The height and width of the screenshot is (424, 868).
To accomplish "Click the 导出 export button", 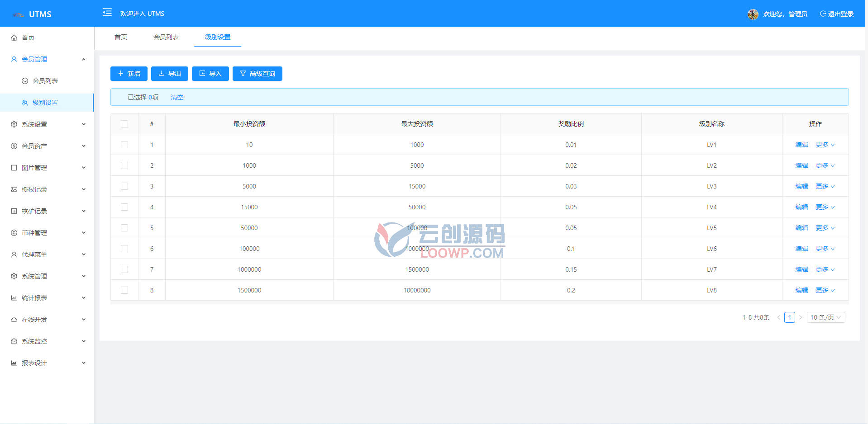I will click(x=170, y=74).
